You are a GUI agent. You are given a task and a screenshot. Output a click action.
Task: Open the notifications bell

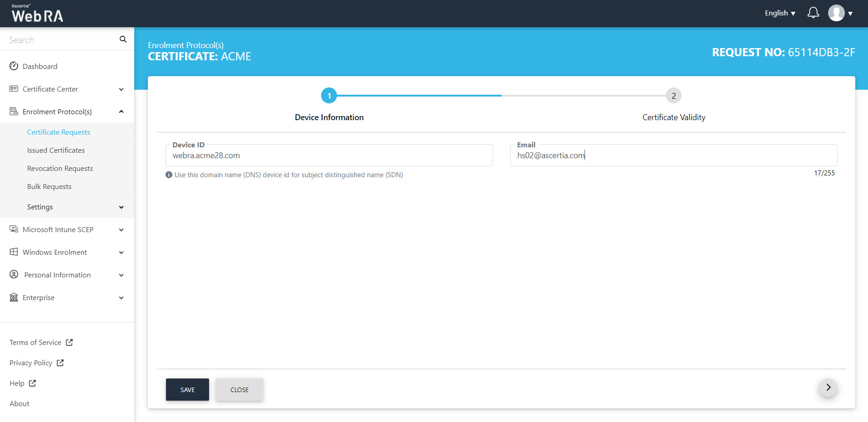point(813,13)
